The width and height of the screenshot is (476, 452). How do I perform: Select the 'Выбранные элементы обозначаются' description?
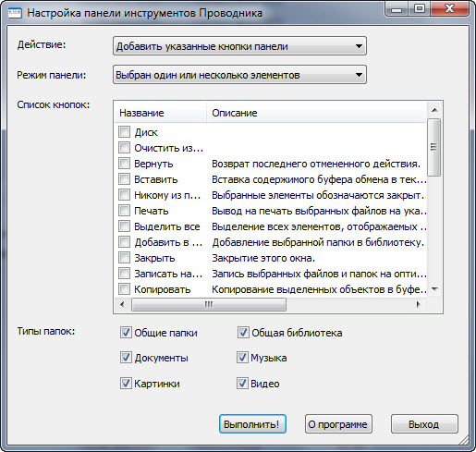tap(319, 195)
